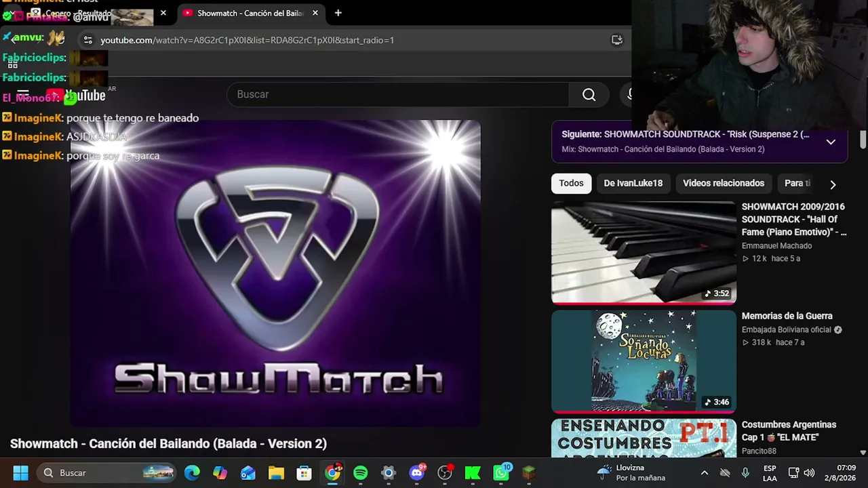The width and height of the screenshot is (868, 488).
Task: Switch to Chrome in the taskbar
Action: click(332, 473)
